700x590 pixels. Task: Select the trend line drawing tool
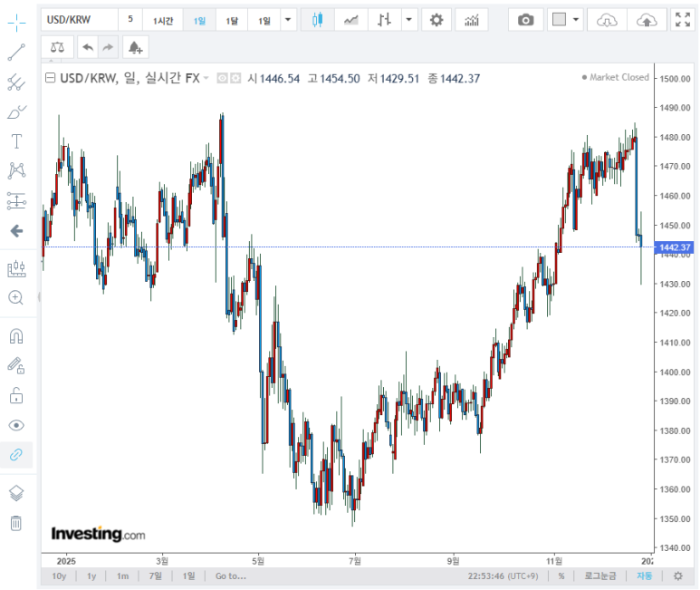(x=16, y=53)
